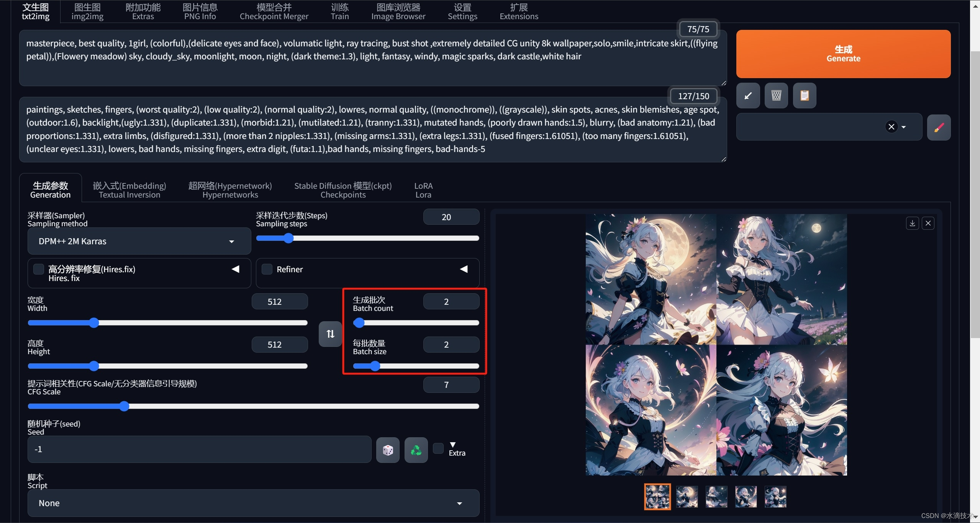Switch to the Checkpoints sub-tab
The height and width of the screenshot is (523, 980).
(x=343, y=190)
